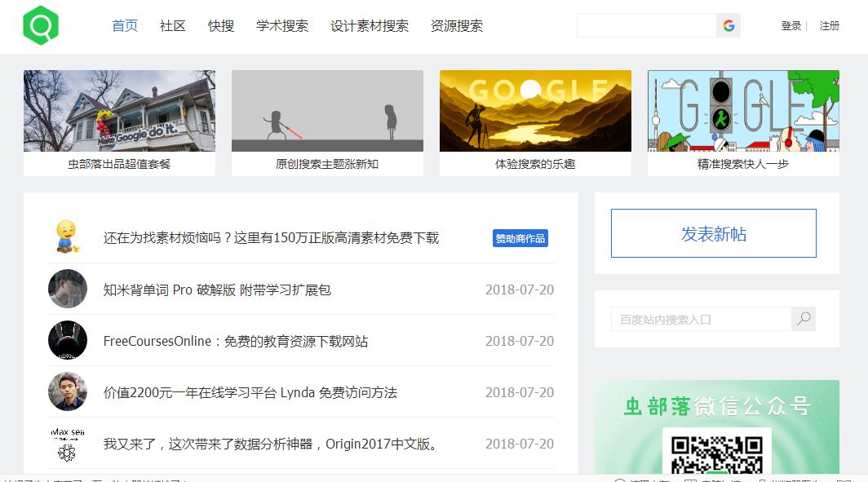Open Max sea avatar beside Origin2017 post
This screenshot has width=868, height=482.
(68, 444)
